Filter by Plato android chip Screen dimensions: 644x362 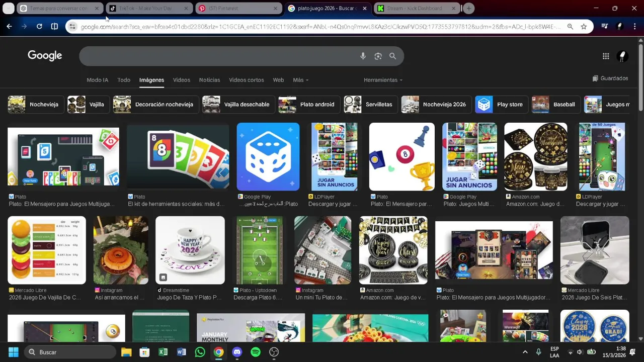309,105
